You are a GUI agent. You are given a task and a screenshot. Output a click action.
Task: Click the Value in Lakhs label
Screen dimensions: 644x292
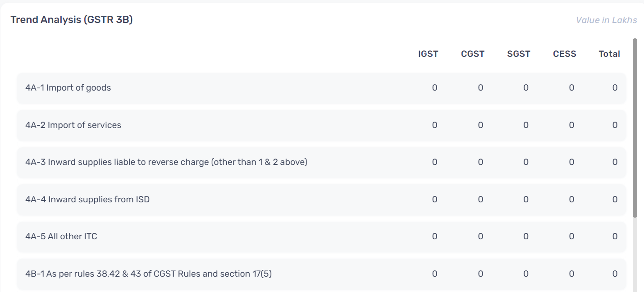tap(607, 20)
